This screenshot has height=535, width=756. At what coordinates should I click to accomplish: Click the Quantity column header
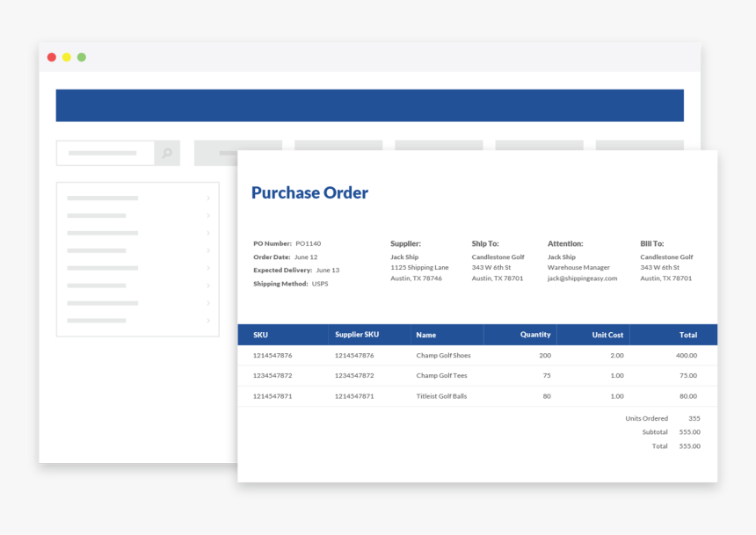pos(534,335)
